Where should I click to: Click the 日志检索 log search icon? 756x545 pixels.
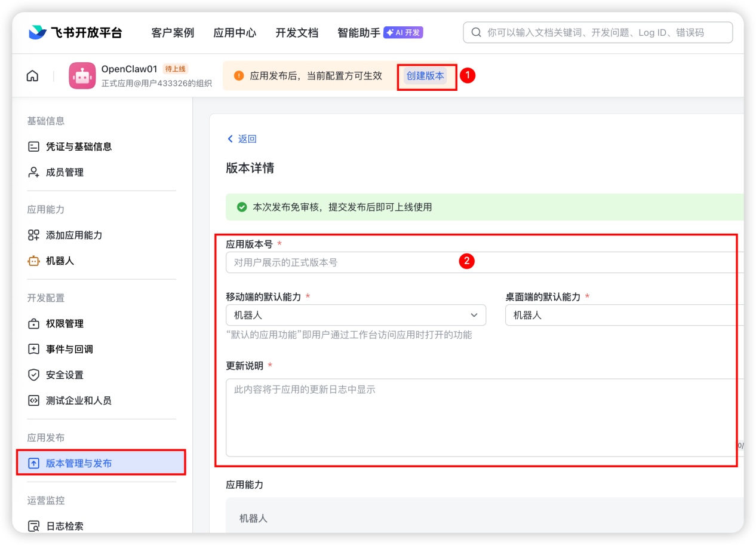[x=34, y=526]
